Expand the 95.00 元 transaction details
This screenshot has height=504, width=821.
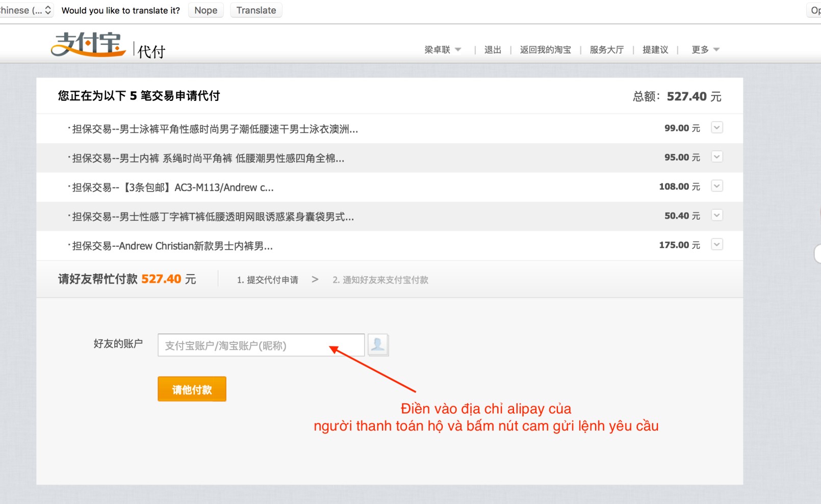tap(716, 157)
